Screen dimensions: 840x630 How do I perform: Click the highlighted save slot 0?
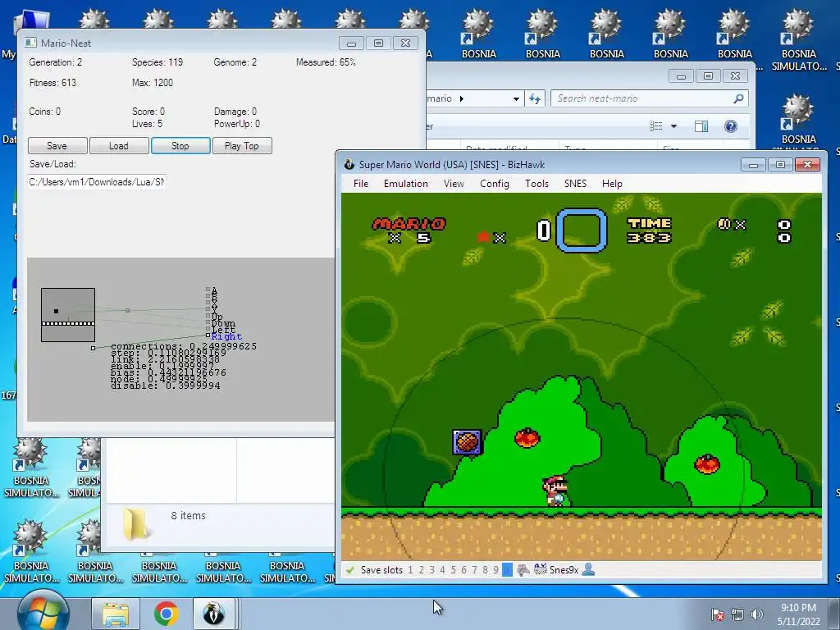tap(507, 570)
